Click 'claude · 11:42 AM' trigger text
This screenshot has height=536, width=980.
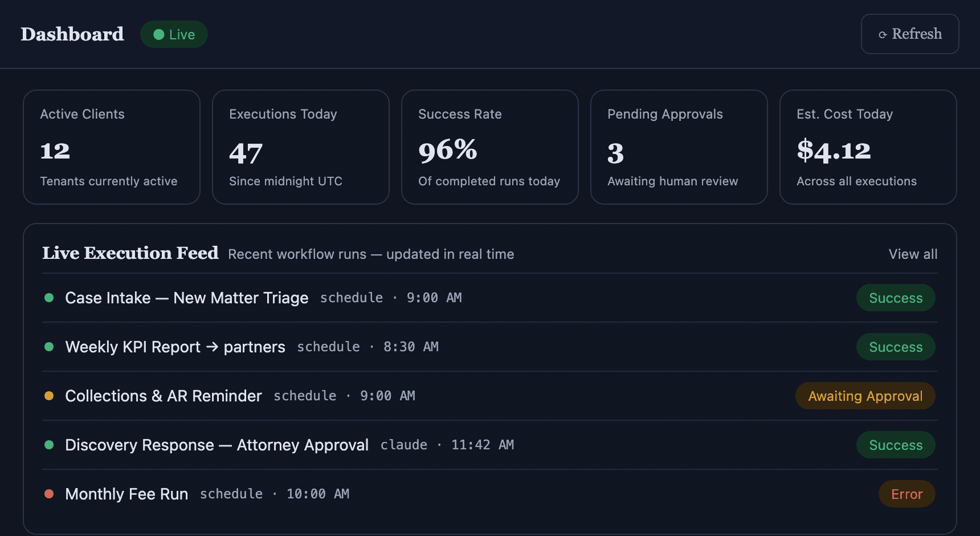tap(447, 445)
